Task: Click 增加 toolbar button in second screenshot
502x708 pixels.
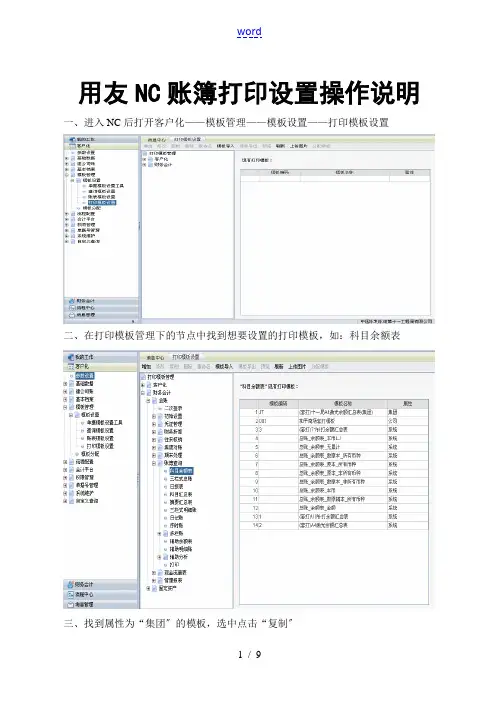Action: click(x=147, y=367)
